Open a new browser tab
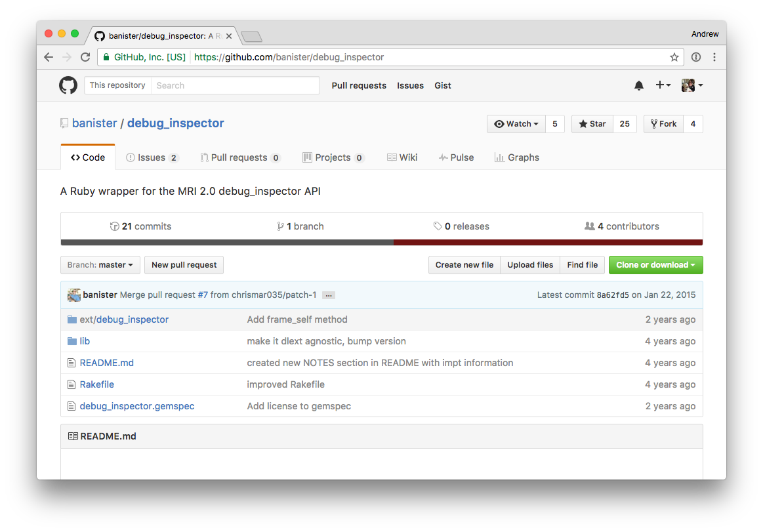The width and height of the screenshot is (763, 532). coord(251,37)
